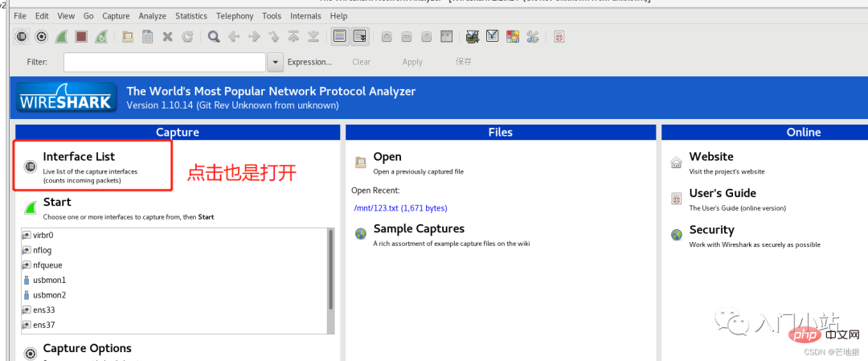Open the Statistics menu

coord(191,16)
